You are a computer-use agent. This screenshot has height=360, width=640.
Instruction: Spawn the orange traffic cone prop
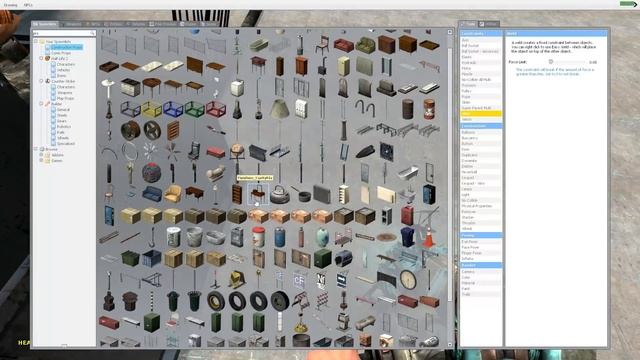[428, 238]
